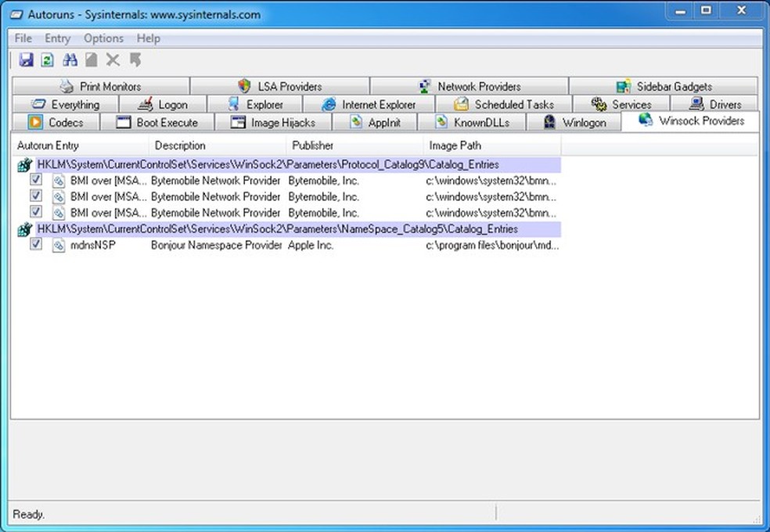Minimize the Autoruns window
Image resolution: width=770 pixels, height=532 pixels.
pos(680,11)
